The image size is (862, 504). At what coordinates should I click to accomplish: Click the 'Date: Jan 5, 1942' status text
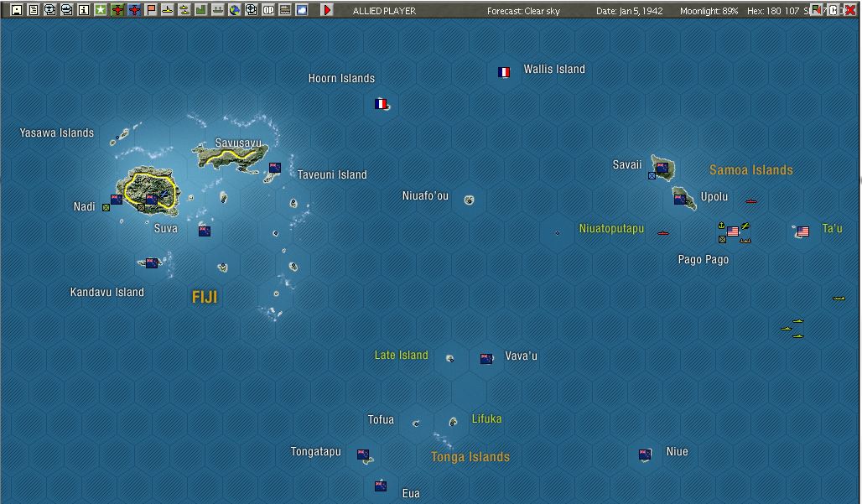[x=630, y=10]
